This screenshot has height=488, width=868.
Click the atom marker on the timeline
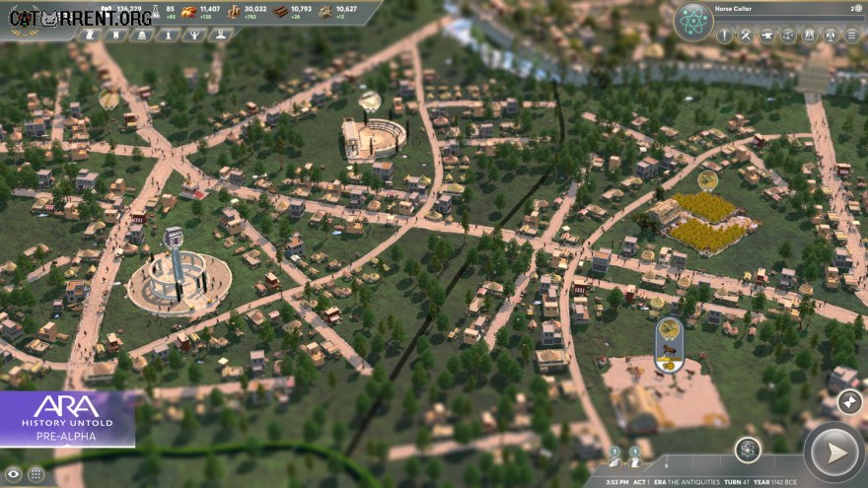(x=748, y=450)
